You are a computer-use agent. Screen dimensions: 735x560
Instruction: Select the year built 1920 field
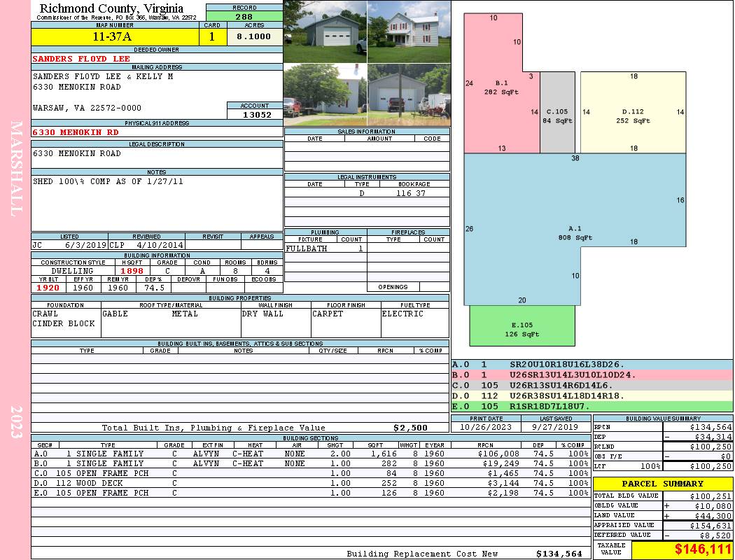(x=49, y=288)
